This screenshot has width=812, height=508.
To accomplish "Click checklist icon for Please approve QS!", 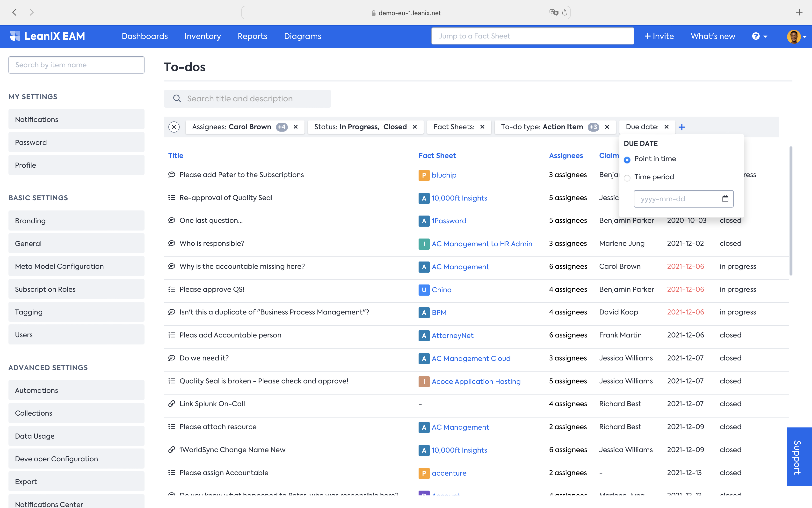I will [172, 289].
